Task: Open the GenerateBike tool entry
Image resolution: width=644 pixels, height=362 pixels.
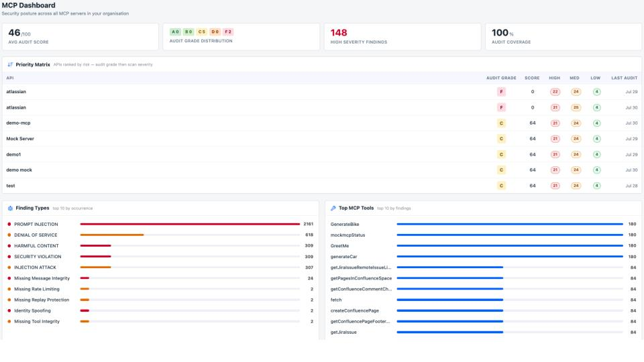Action: click(345, 224)
